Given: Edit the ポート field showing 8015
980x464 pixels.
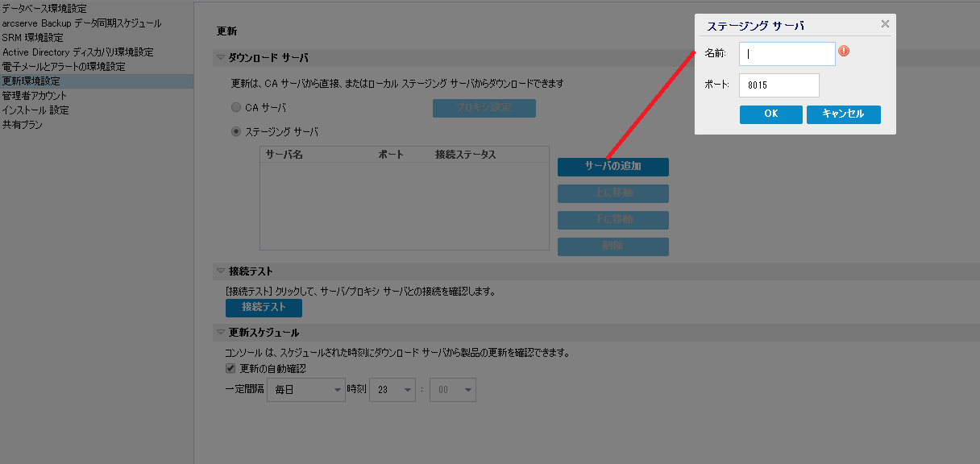Looking at the screenshot, I should (x=779, y=85).
